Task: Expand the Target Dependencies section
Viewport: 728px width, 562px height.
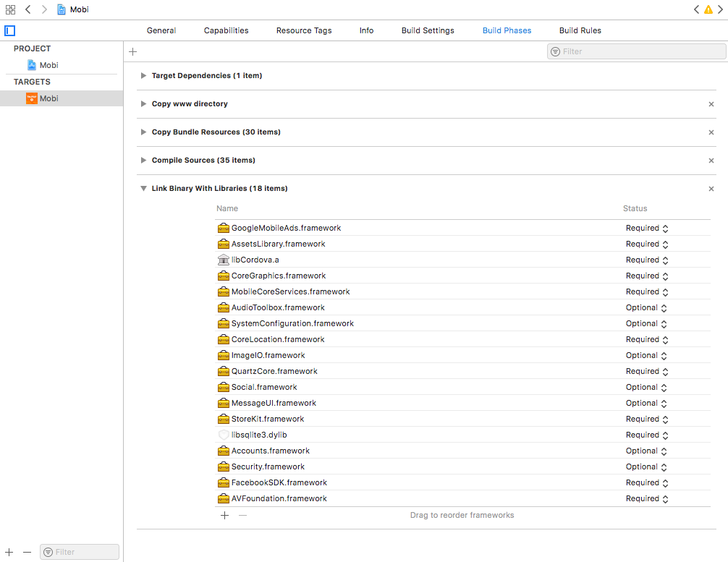Action: coord(144,76)
